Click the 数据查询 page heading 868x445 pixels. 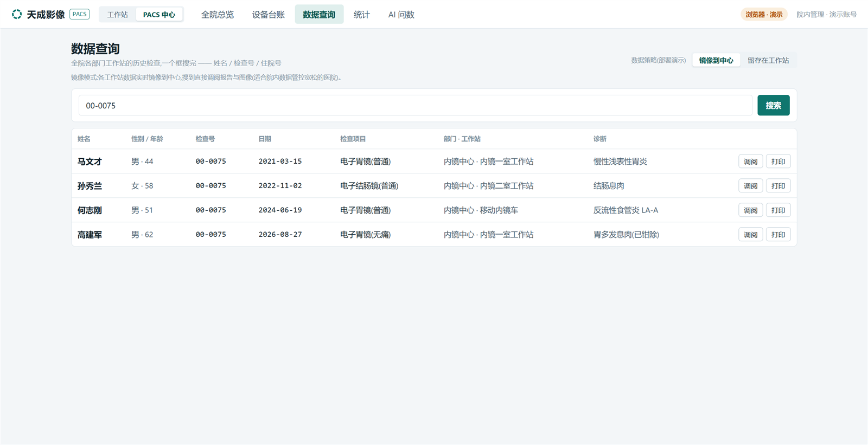pos(95,49)
